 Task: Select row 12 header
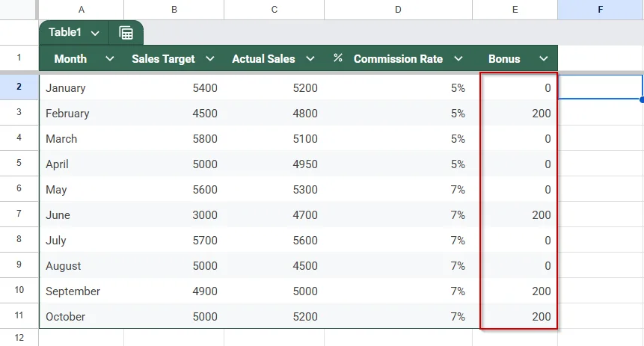point(19,337)
